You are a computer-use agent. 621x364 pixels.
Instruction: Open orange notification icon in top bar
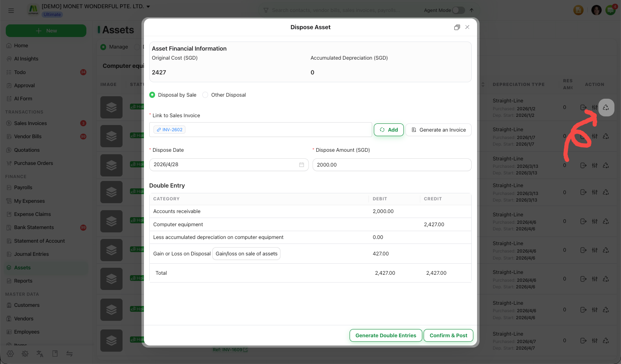click(579, 10)
